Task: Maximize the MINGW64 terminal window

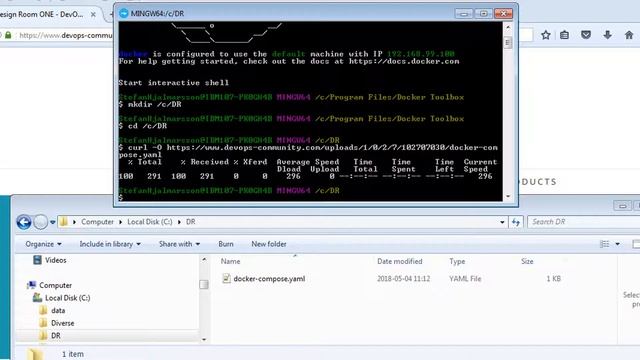Action: (483, 14)
